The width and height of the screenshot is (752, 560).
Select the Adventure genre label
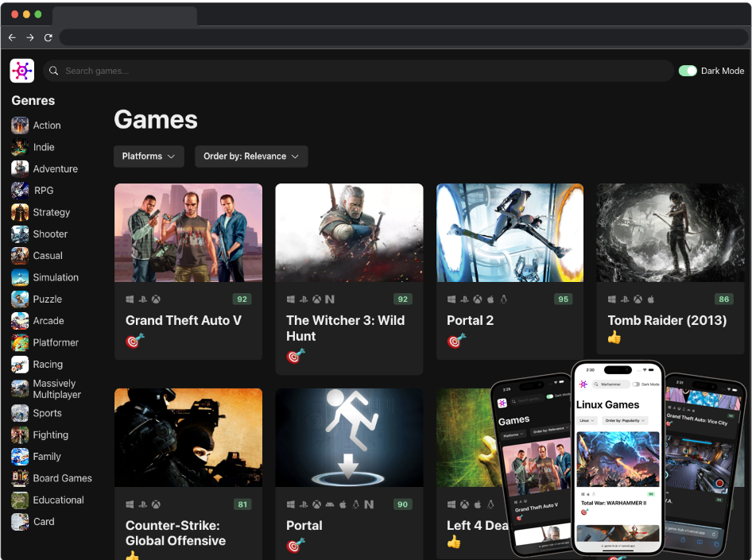(x=55, y=168)
